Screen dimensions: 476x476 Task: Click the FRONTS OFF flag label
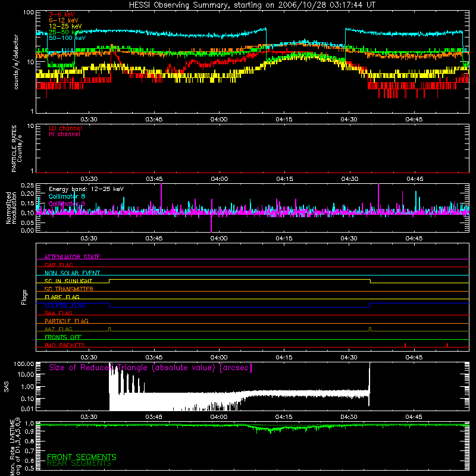coord(63,337)
